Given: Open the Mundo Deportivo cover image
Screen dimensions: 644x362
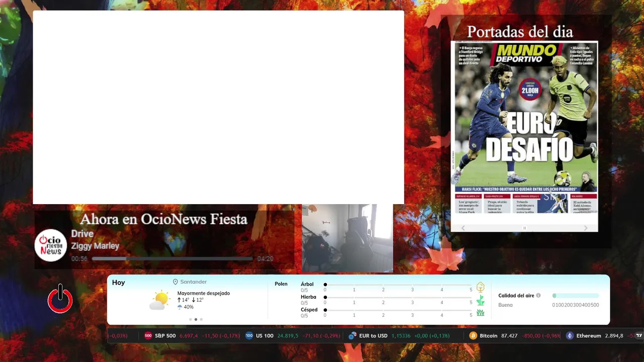Looking at the screenshot, I should (x=524, y=128).
